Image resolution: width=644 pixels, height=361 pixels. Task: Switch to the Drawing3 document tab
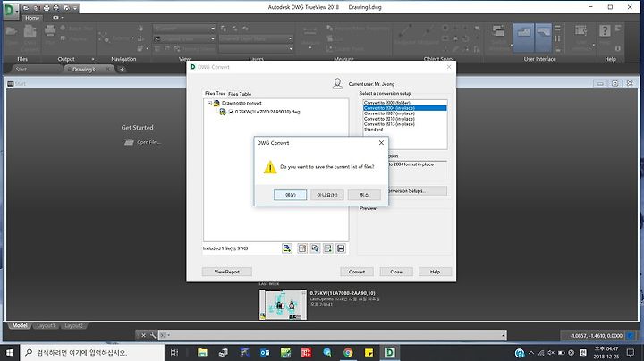click(x=89, y=70)
